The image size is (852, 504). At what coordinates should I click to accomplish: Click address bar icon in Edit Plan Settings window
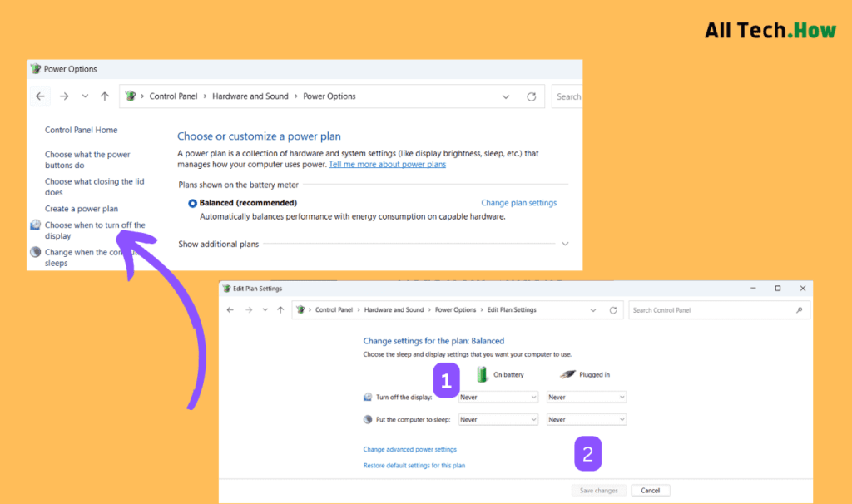point(300,309)
